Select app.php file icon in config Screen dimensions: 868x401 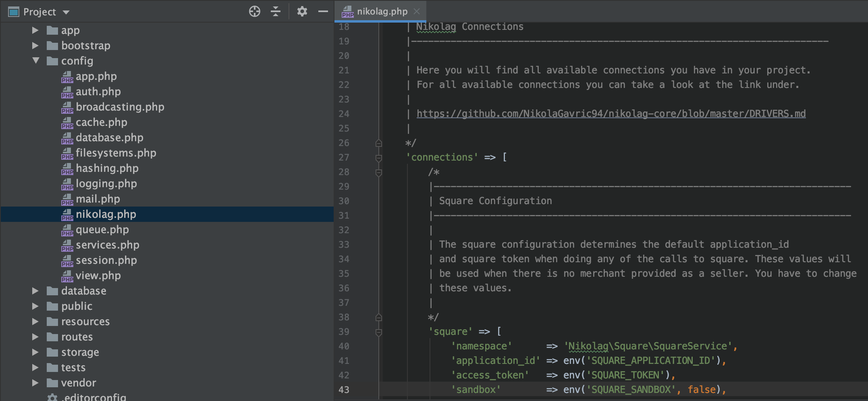[67, 77]
